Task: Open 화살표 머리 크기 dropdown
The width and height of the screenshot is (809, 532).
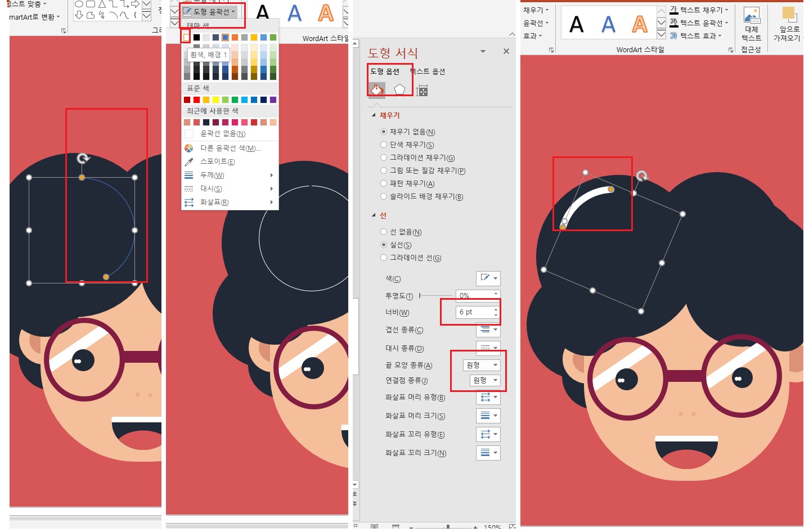Action: [488, 416]
